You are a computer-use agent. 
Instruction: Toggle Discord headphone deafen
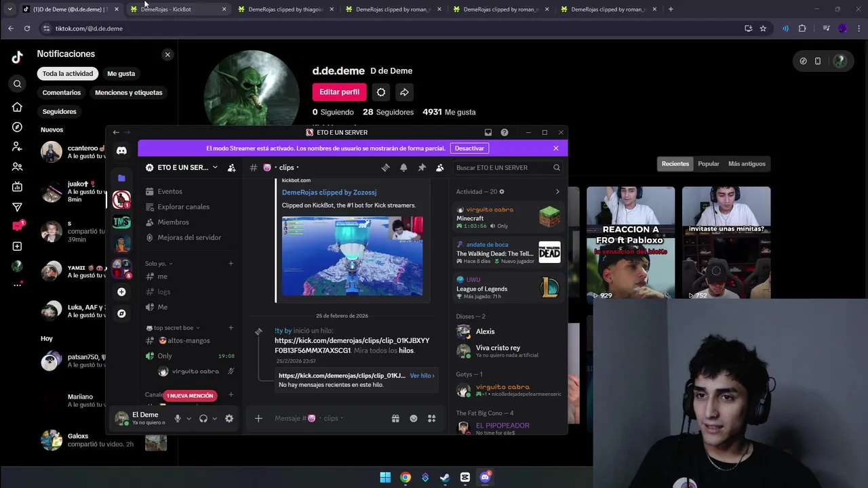203,419
